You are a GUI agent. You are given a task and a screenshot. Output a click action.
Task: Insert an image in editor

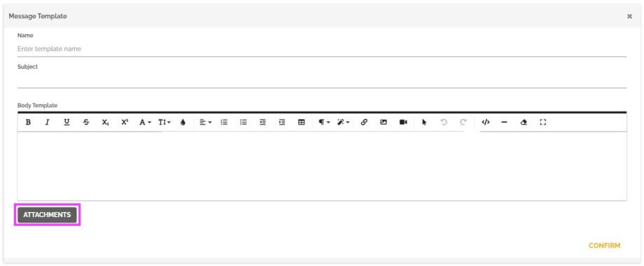point(384,122)
